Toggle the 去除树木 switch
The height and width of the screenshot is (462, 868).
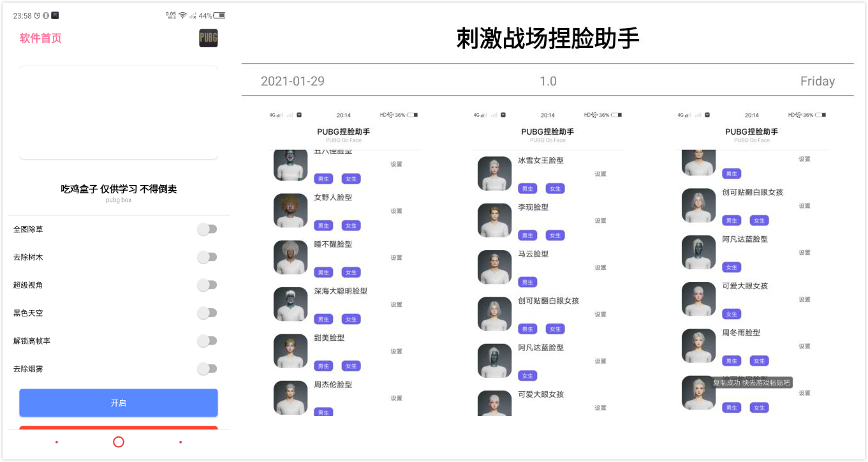click(x=207, y=257)
